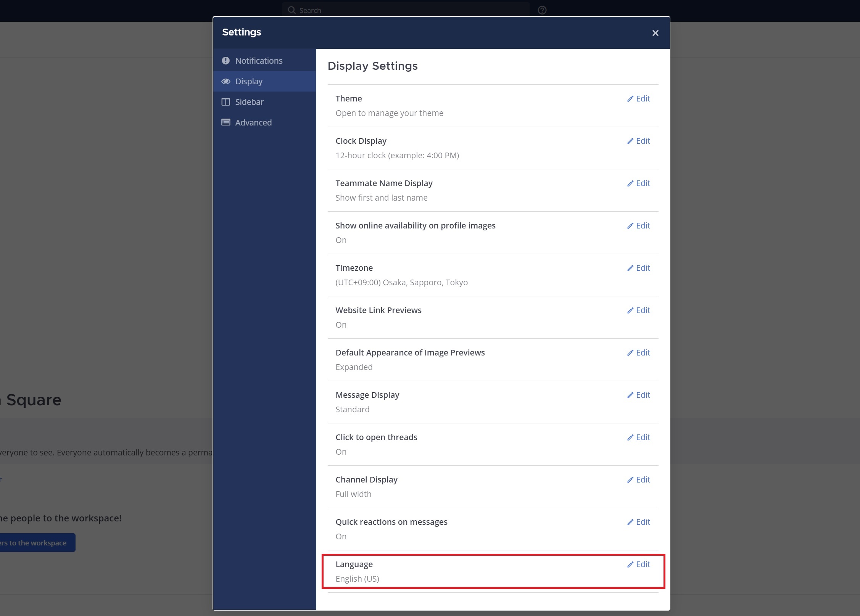The height and width of the screenshot is (616, 860).
Task: Edit the Channel Display setting
Action: pos(639,480)
